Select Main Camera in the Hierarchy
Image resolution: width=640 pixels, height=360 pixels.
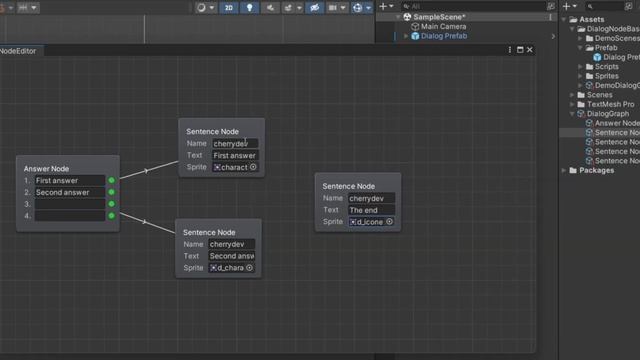(x=443, y=27)
